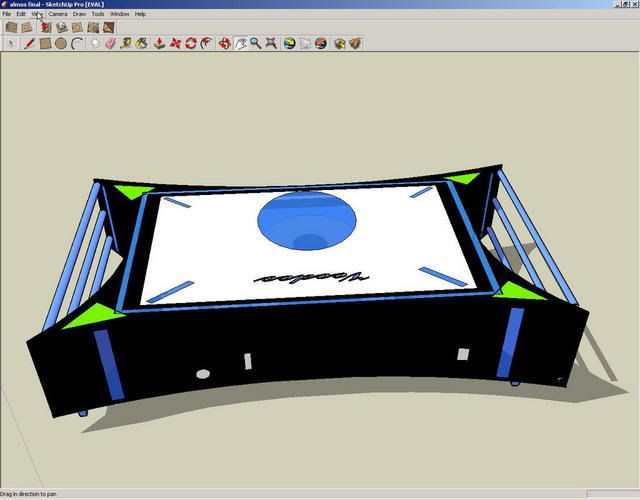The image size is (640, 500).
Task: Open the File menu
Action: coord(6,14)
